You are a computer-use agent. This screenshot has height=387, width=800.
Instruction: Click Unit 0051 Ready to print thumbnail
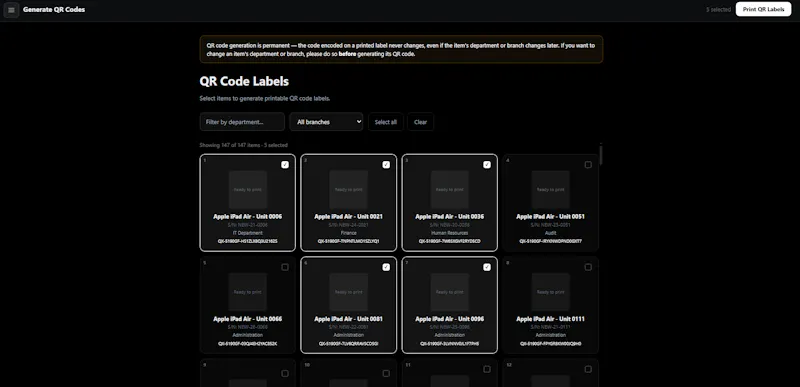(x=551, y=190)
